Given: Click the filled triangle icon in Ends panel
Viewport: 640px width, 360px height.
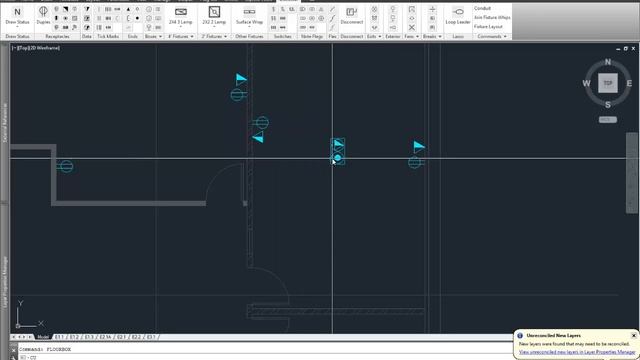Looking at the screenshot, I should [x=128, y=9].
